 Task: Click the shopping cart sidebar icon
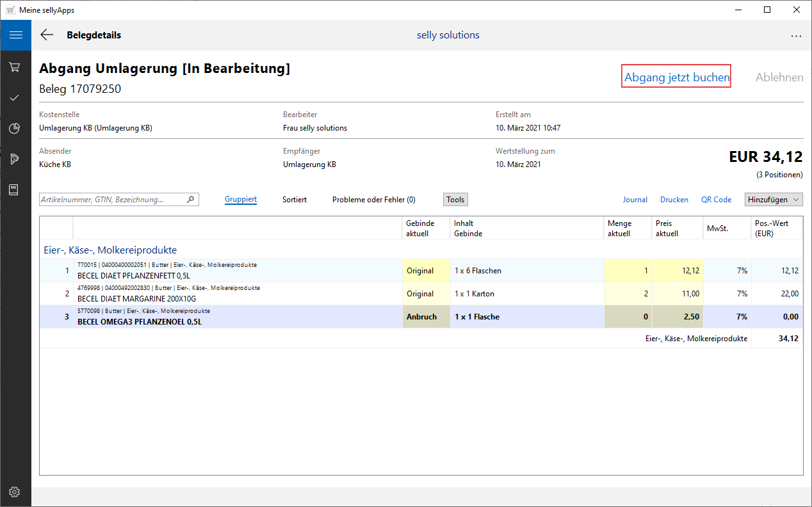(x=15, y=67)
